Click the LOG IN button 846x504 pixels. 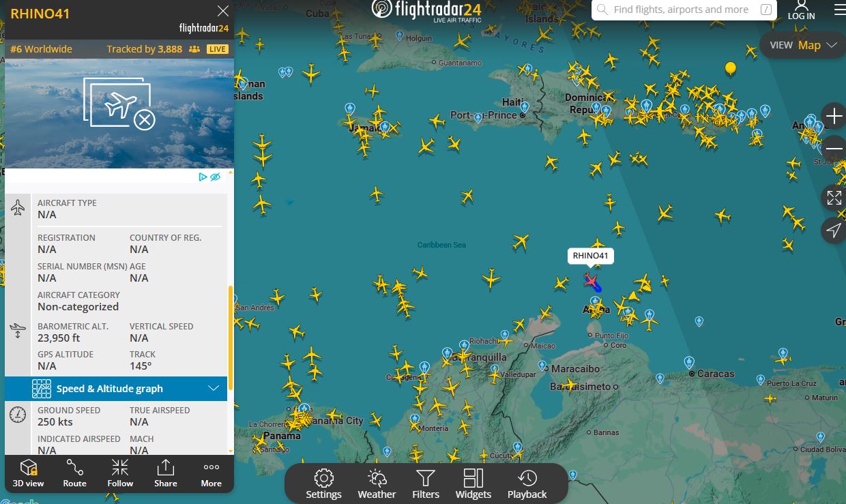[801, 10]
